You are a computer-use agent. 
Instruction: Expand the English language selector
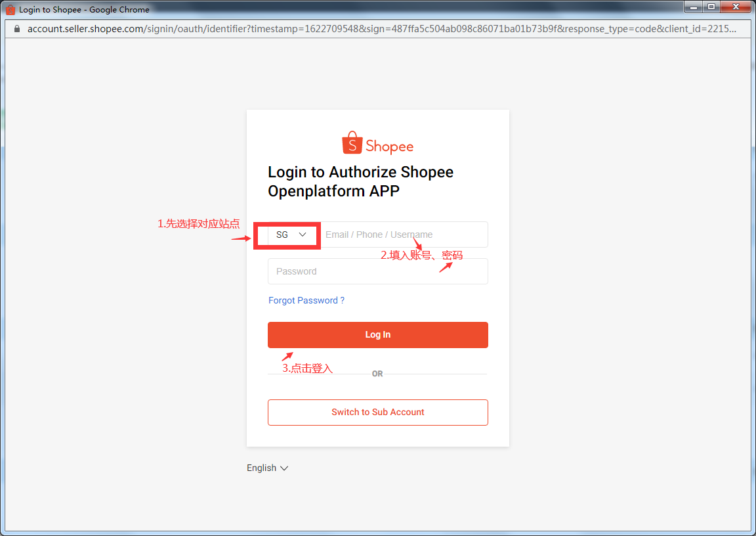267,468
